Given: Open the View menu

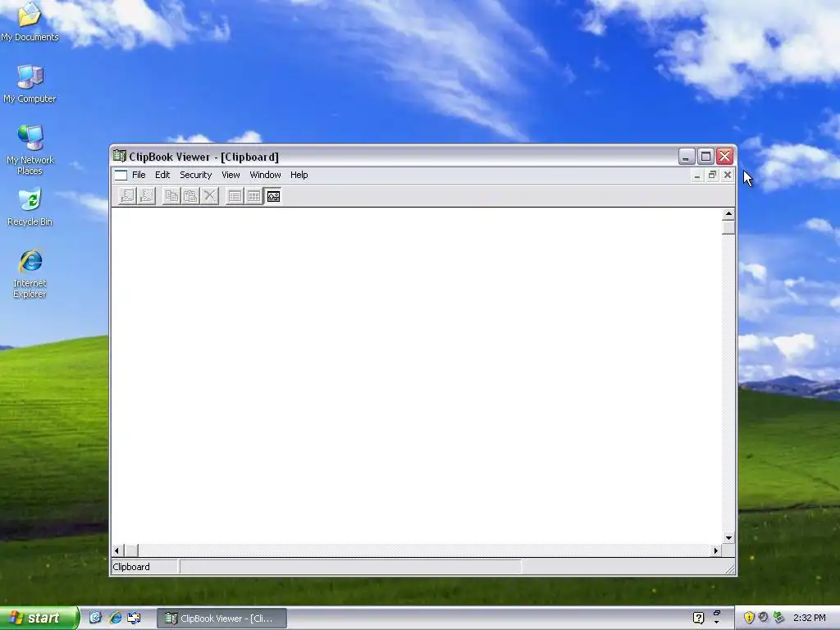Looking at the screenshot, I should pyautogui.click(x=231, y=176).
